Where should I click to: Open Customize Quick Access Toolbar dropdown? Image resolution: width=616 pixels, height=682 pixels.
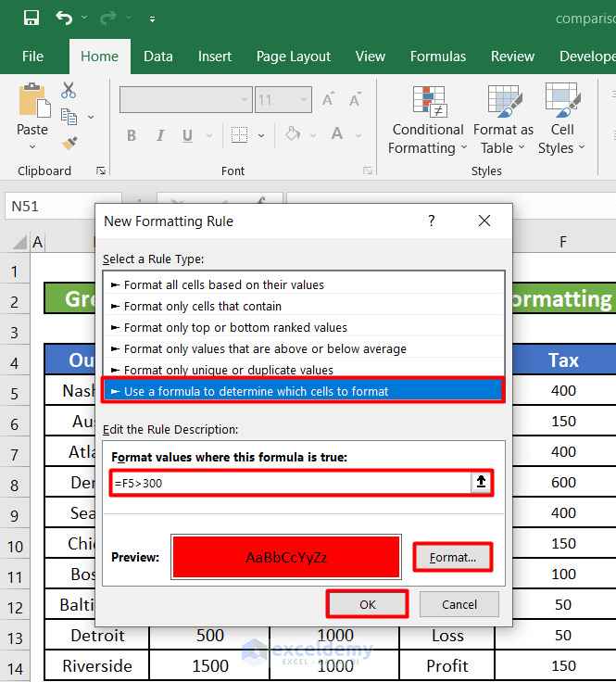[152, 19]
